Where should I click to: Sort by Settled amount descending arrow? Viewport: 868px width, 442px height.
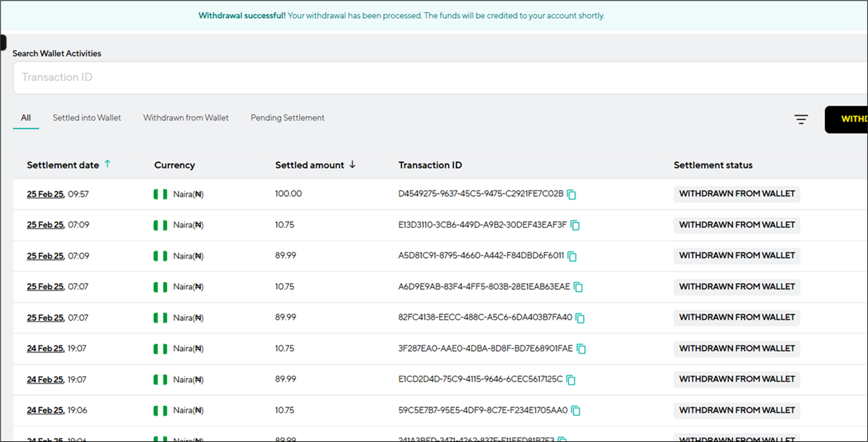(352, 165)
